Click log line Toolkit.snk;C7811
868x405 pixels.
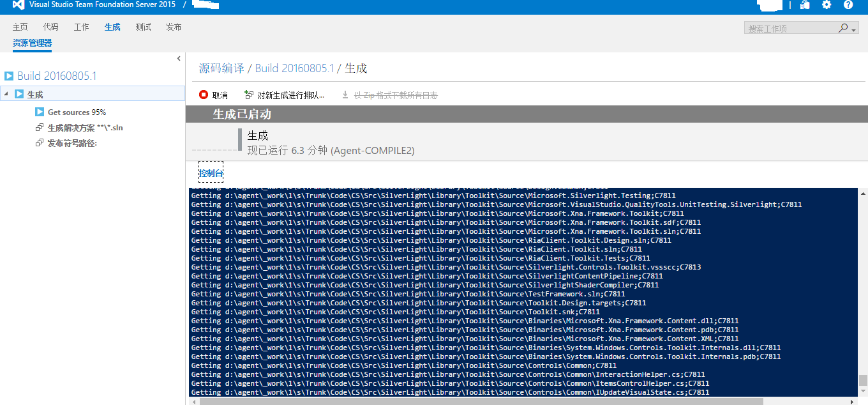pos(396,312)
